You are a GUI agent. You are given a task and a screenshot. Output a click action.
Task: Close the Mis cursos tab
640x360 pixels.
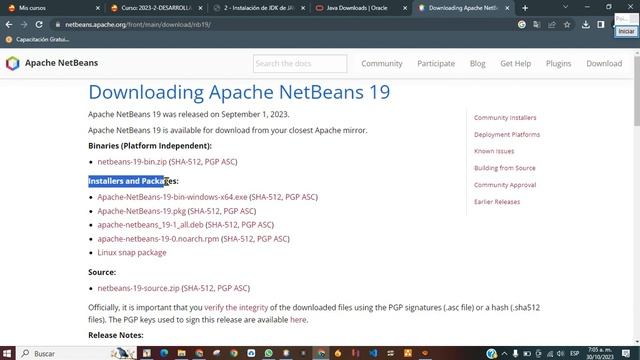click(98, 8)
